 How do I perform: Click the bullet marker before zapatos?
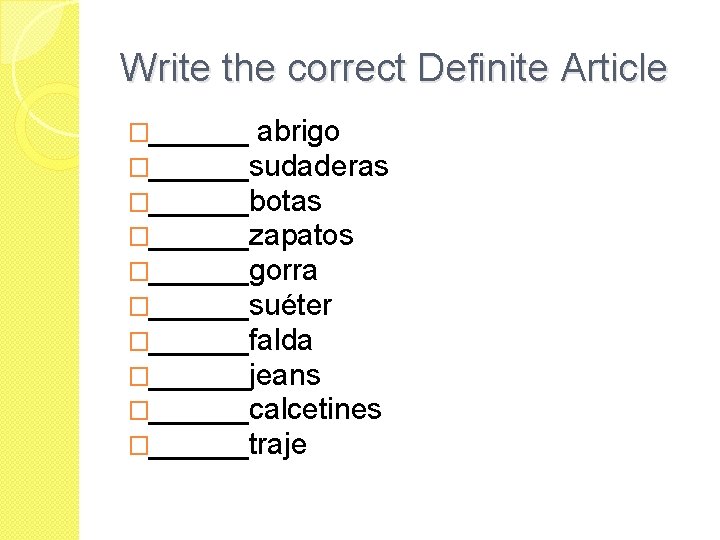[x=139, y=237]
